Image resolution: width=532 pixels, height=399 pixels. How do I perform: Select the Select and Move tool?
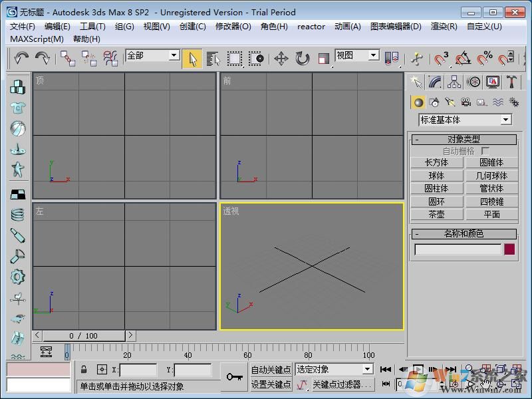point(281,59)
